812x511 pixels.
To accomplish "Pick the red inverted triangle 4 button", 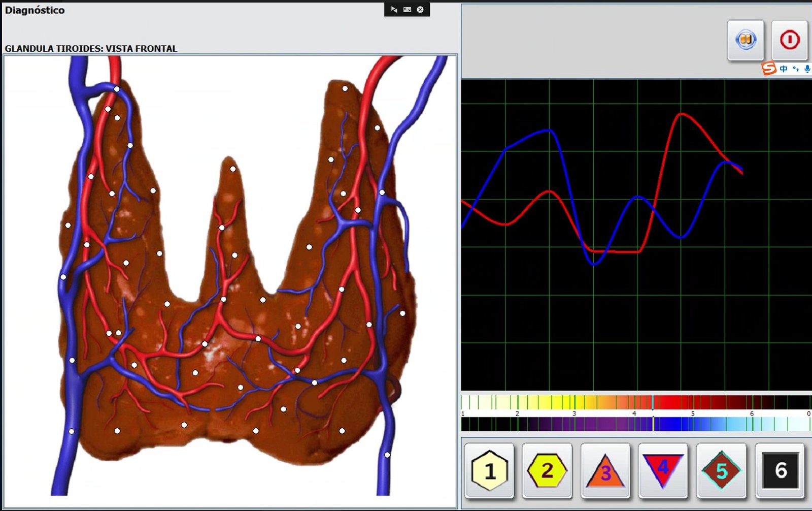I will 663,470.
